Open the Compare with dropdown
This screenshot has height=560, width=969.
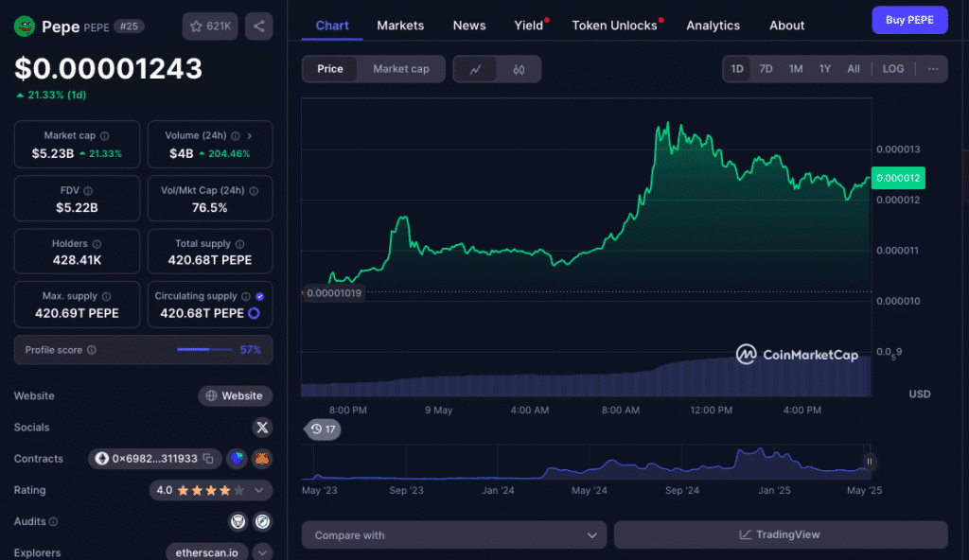click(x=453, y=534)
